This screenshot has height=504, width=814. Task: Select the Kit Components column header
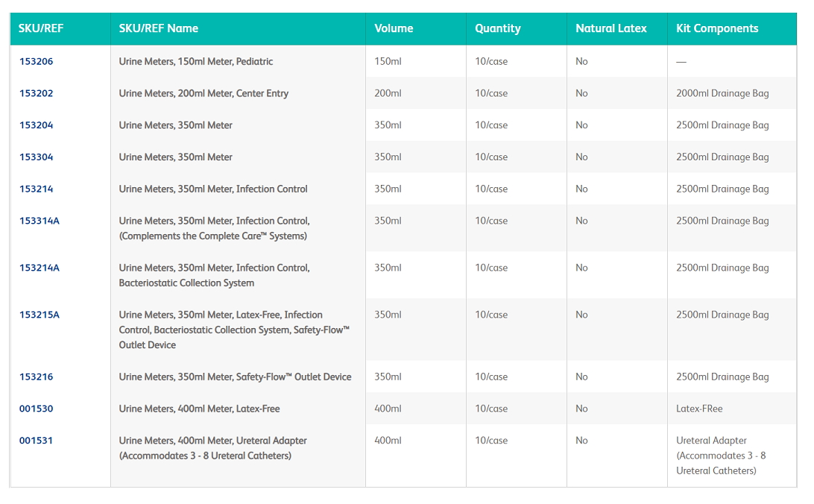point(716,29)
